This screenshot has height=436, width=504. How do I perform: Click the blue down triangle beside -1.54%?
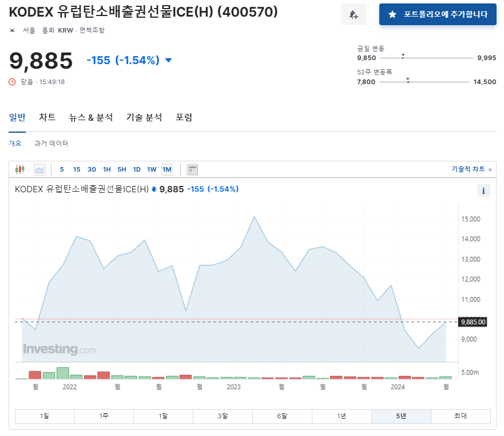tap(168, 60)
